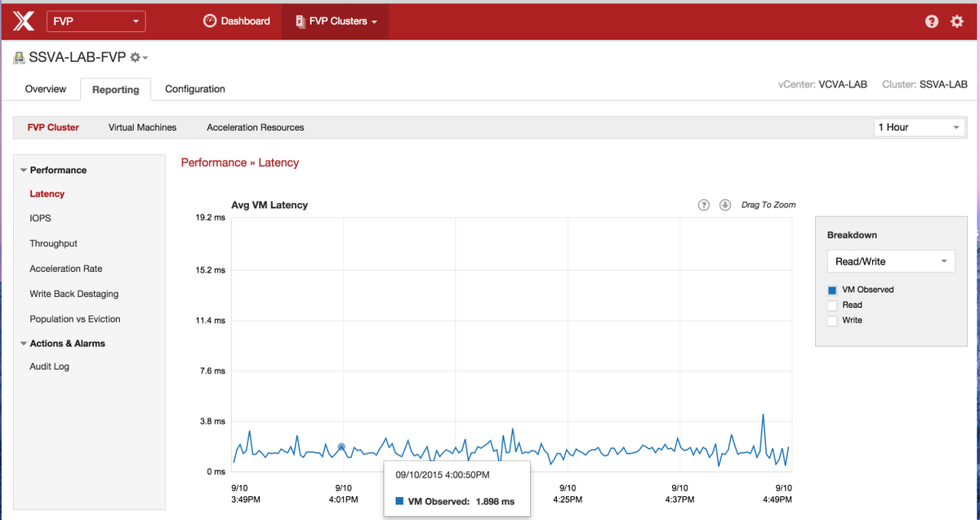Image resolution: width=980 pixels, height=520 pixels.
Task: Select Latency in the sidebar
Action: [x=47, y=194]
